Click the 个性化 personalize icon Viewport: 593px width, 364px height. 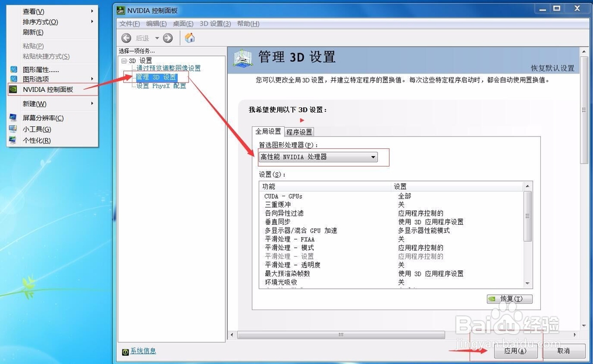pos(13,141)
